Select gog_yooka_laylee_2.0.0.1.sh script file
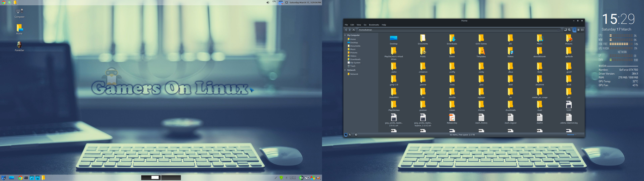The width and height of the screenshot is (644, 181). (x=393, y=120)
